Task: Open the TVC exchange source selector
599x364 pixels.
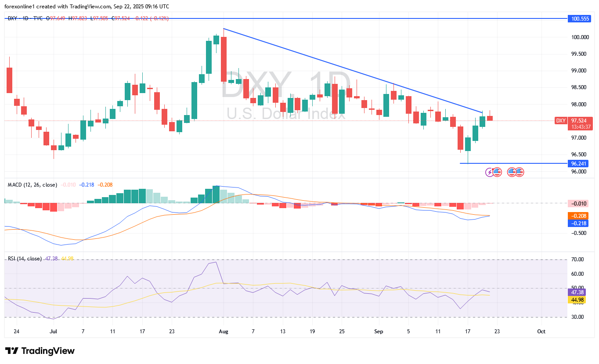Action: [37, 19]
